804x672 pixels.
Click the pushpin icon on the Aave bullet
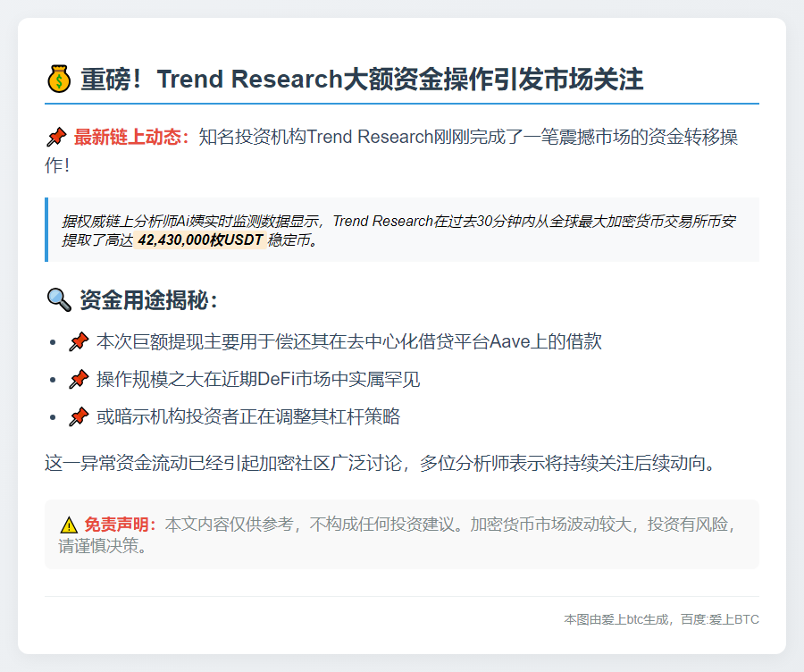click(79, 341)
